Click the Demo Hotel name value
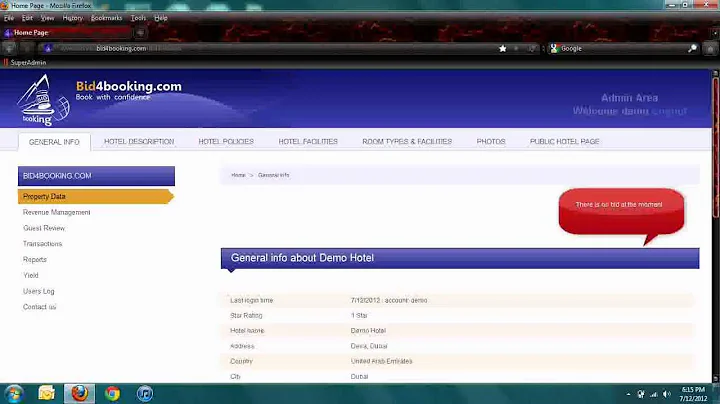 pos(368,331)
